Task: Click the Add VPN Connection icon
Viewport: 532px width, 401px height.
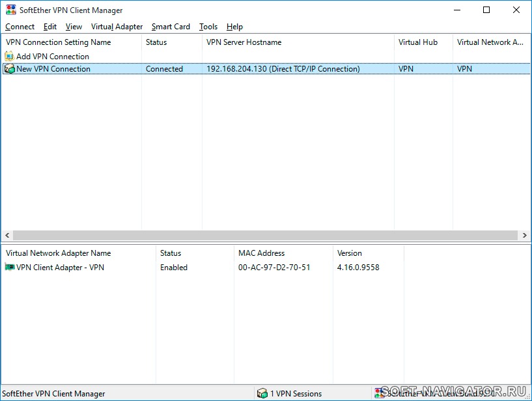Action: click(10, 56)
